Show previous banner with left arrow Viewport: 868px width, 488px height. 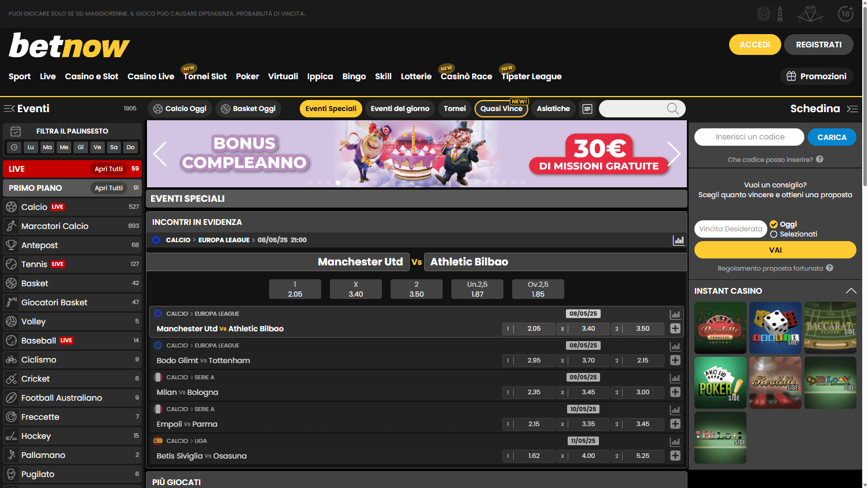point(160,154)
